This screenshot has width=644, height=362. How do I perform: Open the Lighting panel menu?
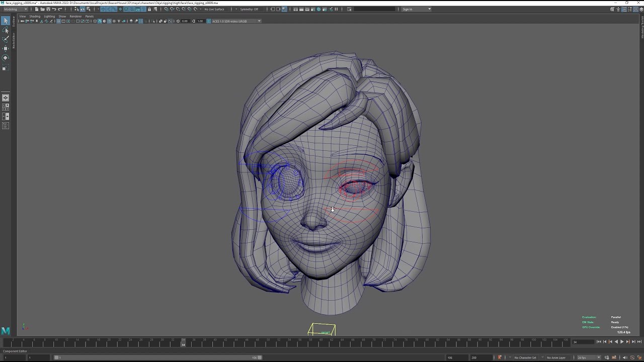click(x=49, y=16)
